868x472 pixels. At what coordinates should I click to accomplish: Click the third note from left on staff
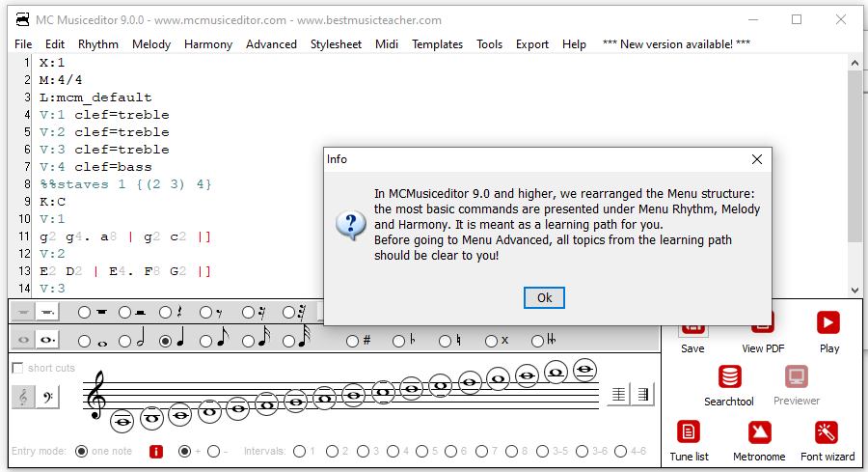pyautogui.click(x=180, y=415)
